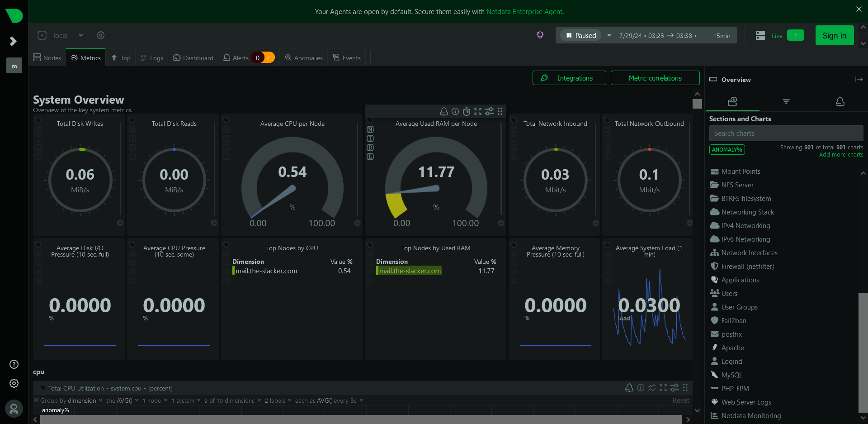Collapse the Overview side panel arrow
The height and width of the screenshot is (424, 868).
pyautogui.click(x=859, y=79)
